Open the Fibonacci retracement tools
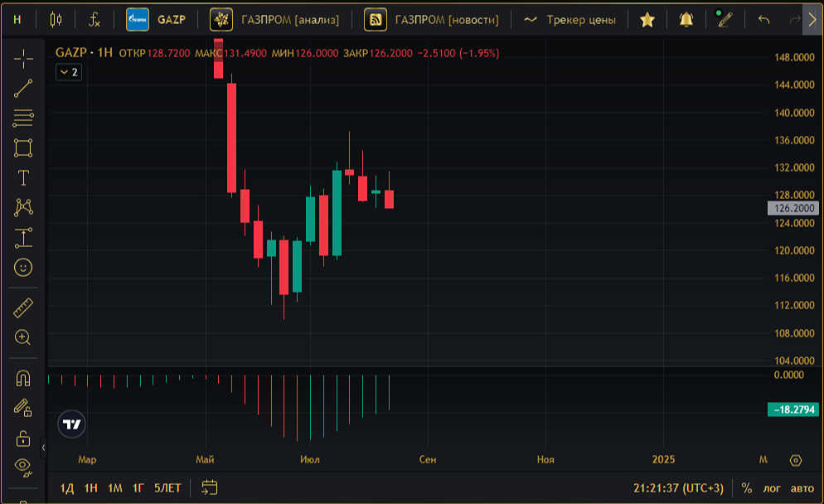Viewport: 824px width, 504px height. (x=23, y=119)
